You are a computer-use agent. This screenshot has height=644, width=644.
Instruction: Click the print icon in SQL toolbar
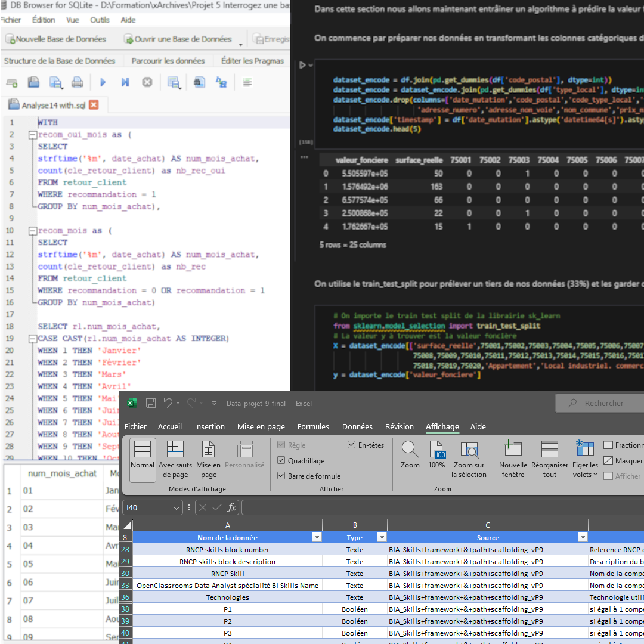(78, 83)
